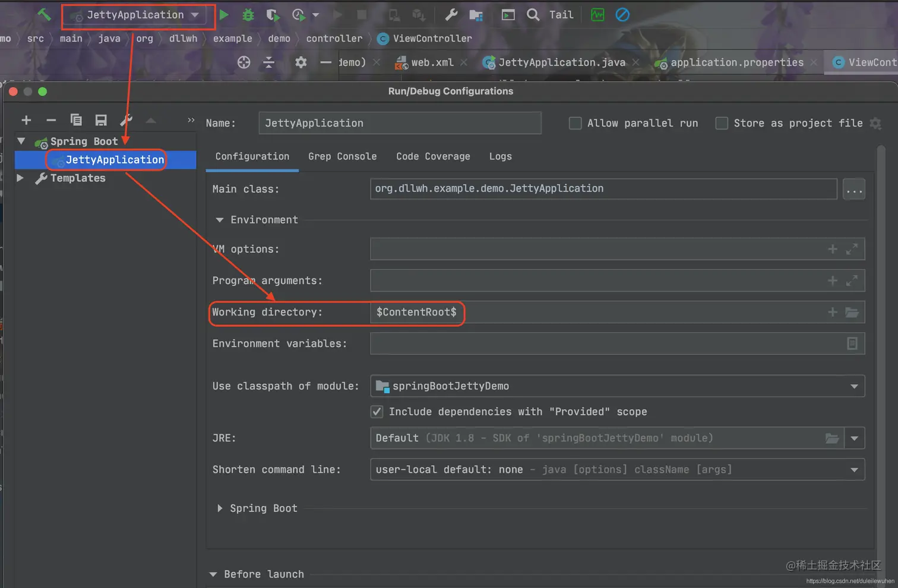Click the Main class input field
Image resolution: width=898 pixels, height=588 pixels.
coord(603,189)
